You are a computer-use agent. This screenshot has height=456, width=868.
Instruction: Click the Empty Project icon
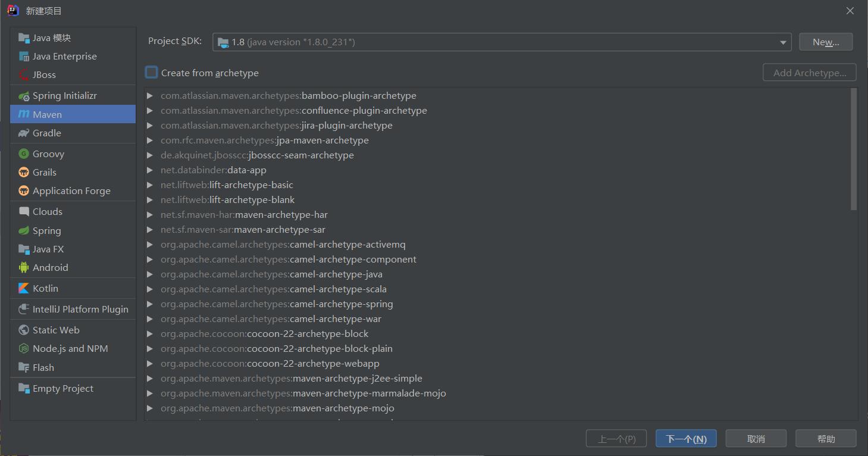click(x=24, y=389)
